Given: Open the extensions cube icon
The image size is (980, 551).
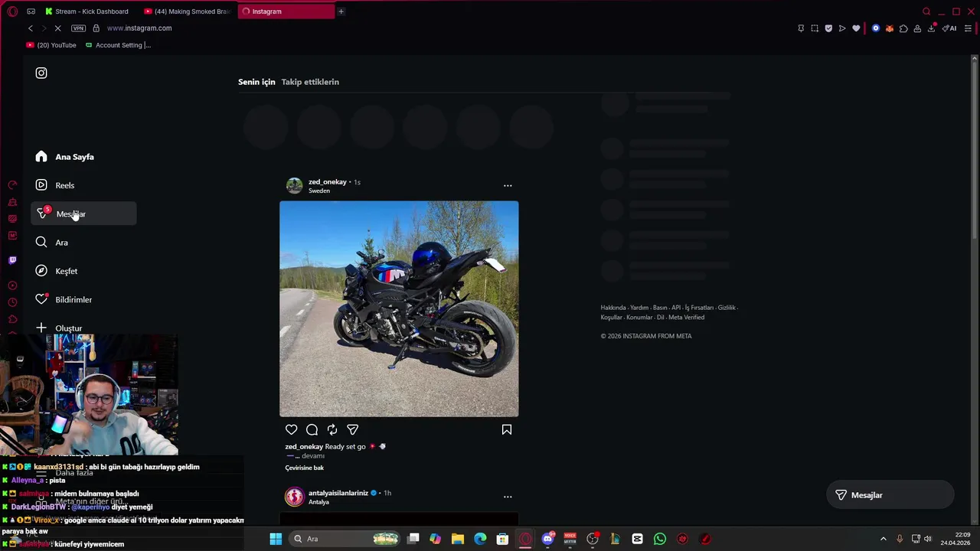Looking at the screenshot, I should click(903, 28).
